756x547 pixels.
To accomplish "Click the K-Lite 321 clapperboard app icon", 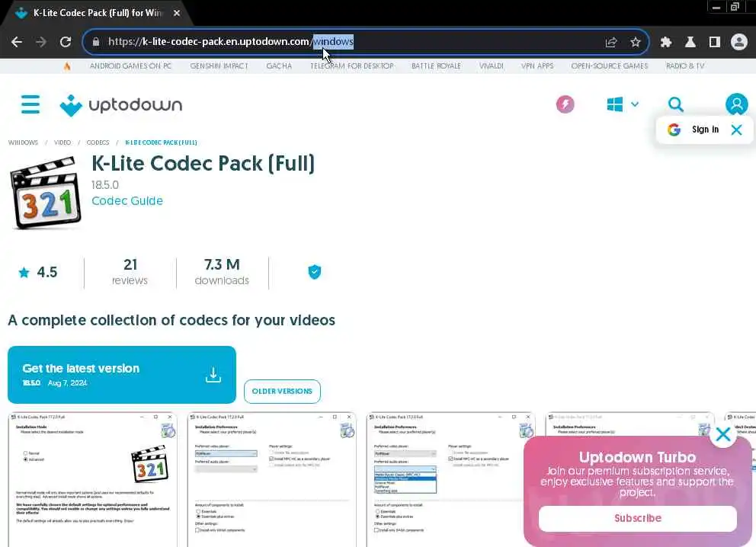I will (x=46, y=193).
